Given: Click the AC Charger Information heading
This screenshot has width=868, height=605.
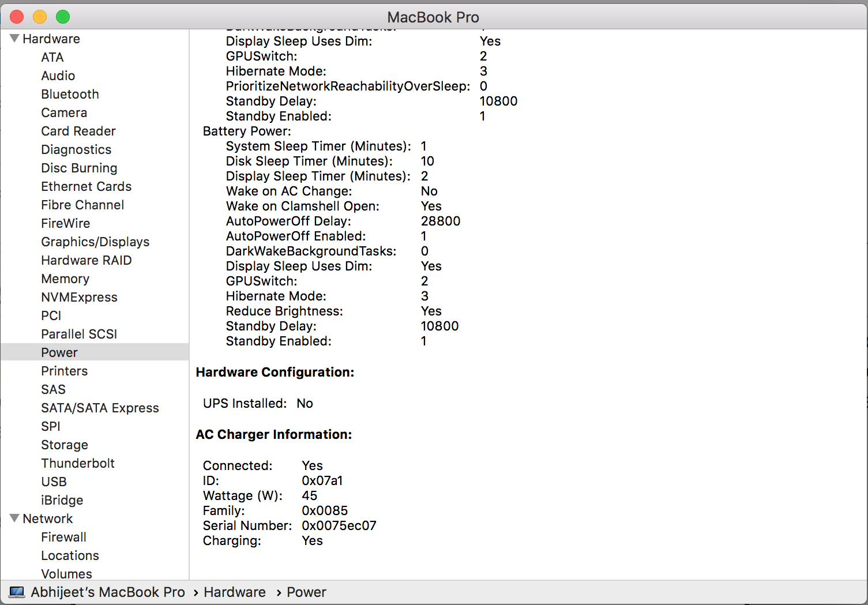Looking at the screenshot, I should click(274, 434).
